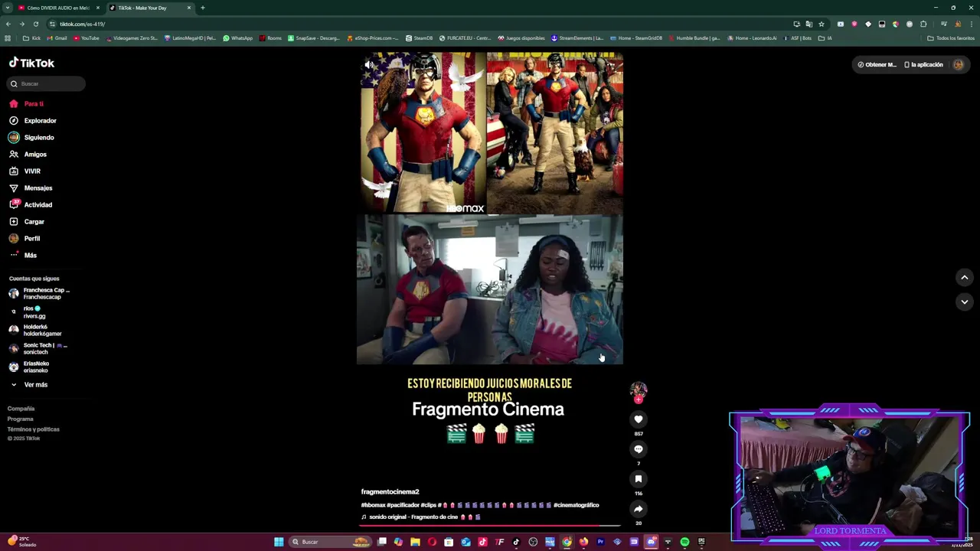Screen dimensions: 980x551
Task: Open Premiere Pro from the taskbar
Action: click(600, 542)
